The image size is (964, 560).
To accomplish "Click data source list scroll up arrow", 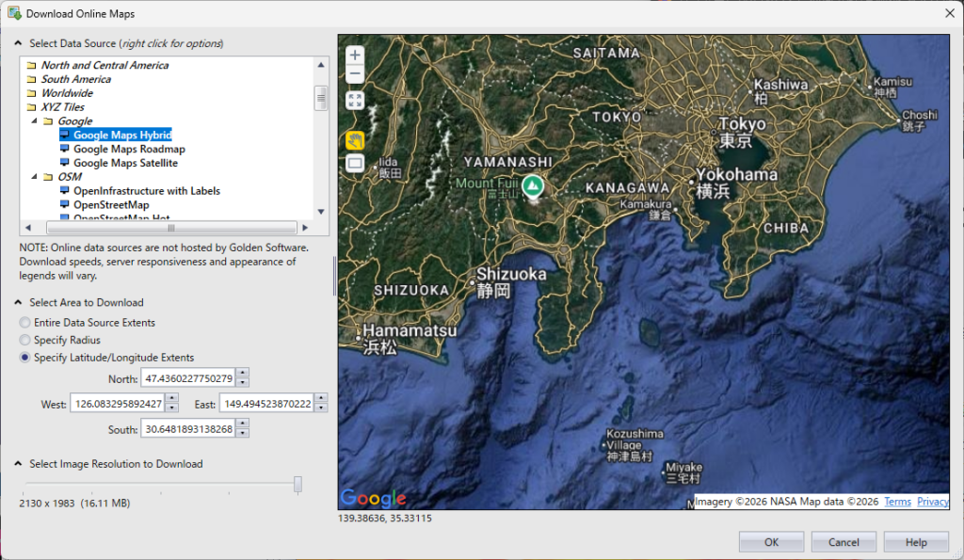I will (x=321, y=65).
